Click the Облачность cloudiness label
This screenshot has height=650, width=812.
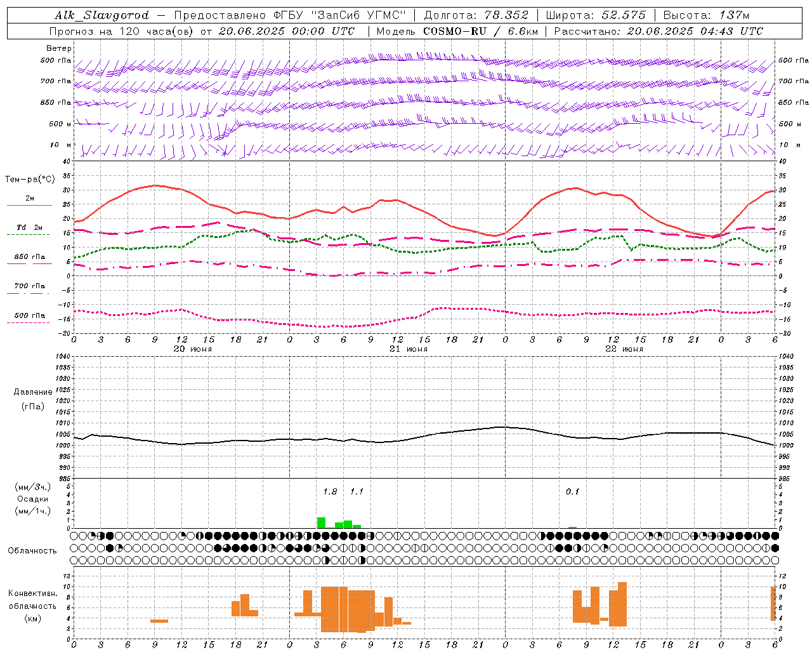[x=32, y=551]
